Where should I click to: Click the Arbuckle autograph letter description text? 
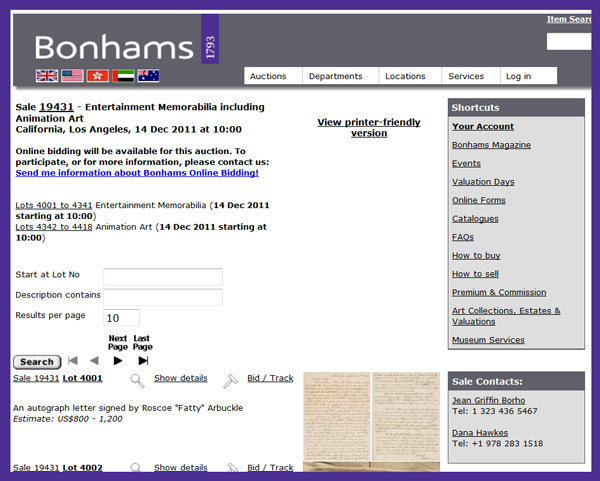tap(128, 408)
